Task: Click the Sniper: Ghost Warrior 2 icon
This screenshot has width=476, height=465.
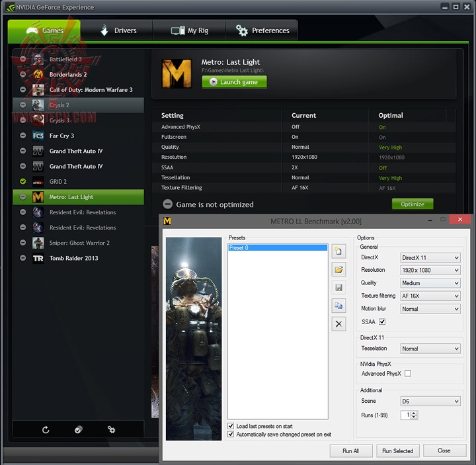Action: pyautogui.click(x=38, y=243)
